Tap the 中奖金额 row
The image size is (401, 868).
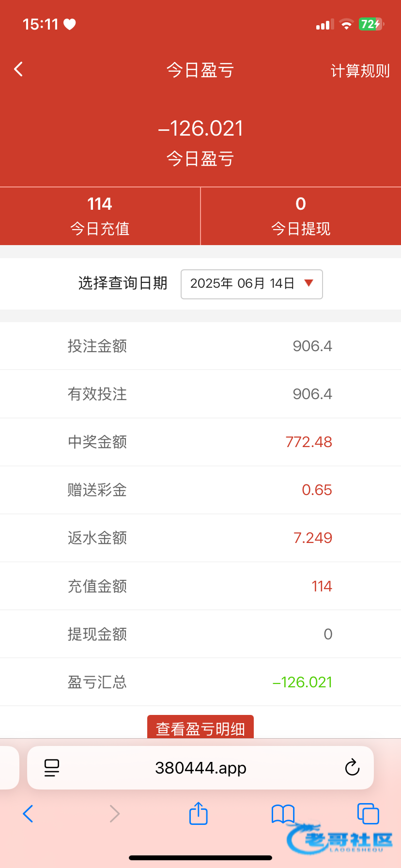200,442
